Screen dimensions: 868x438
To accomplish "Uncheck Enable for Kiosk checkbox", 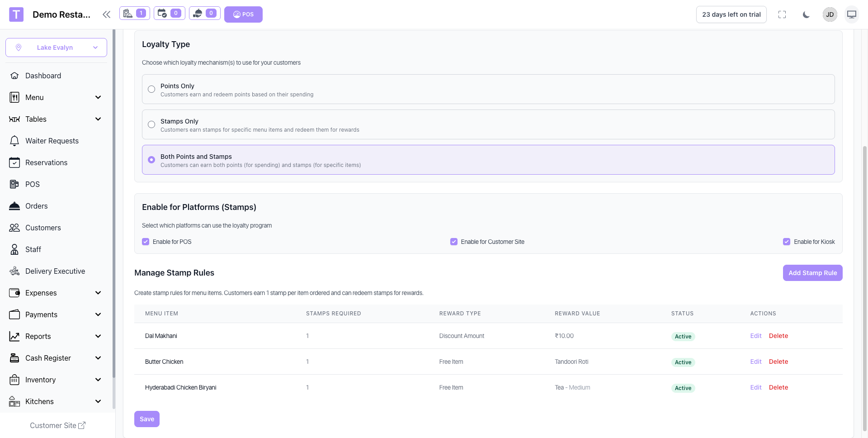I will tap(787, 242).
